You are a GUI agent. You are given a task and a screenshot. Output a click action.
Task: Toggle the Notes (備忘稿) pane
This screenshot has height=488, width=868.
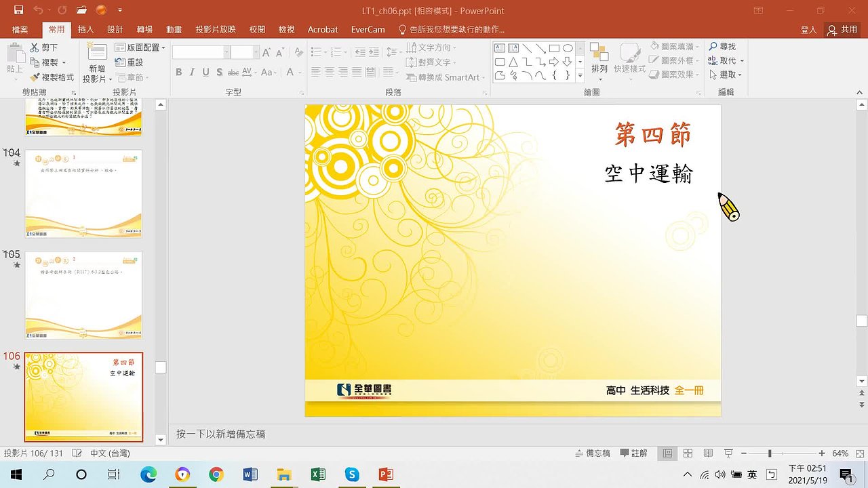593,453
